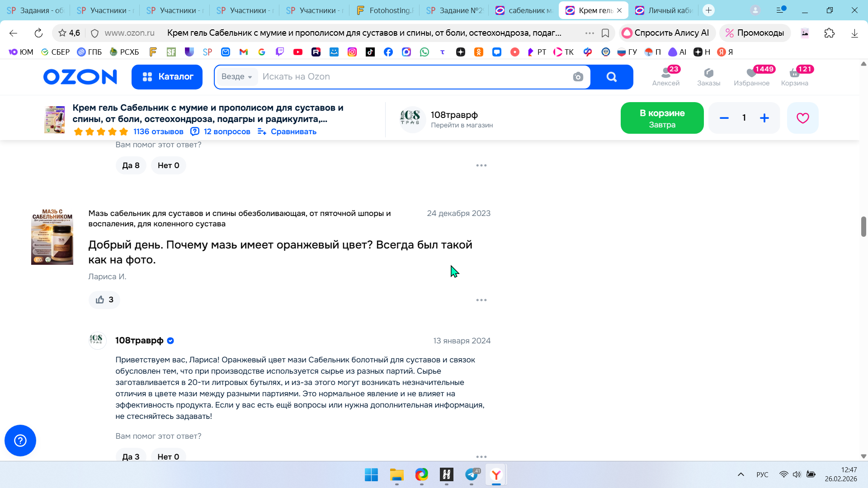Open three-dots menu beside Лариса's question
The width and height of the screenshot is (868, 488).
click(x=481, y=300)
